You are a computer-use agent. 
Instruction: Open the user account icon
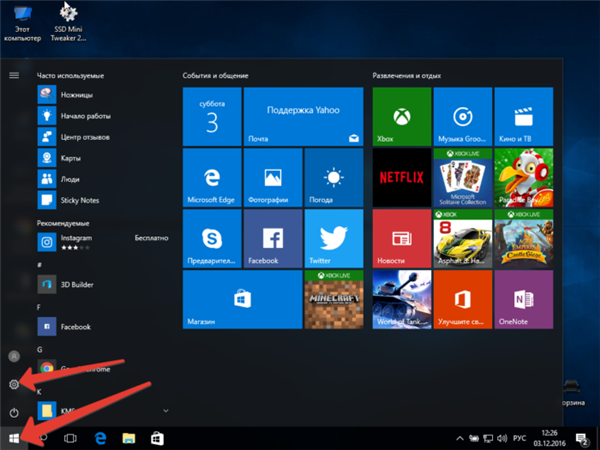tap(14, 356)
